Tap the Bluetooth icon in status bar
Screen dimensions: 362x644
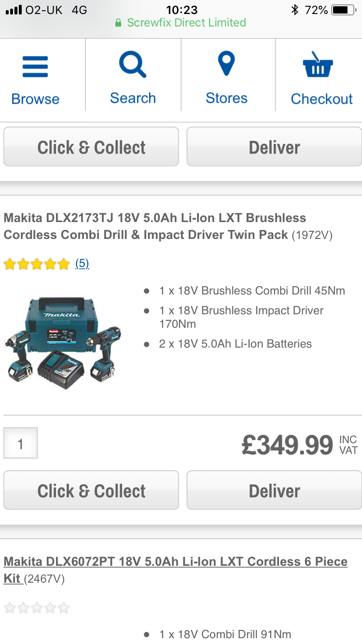(x=295, y=10)
